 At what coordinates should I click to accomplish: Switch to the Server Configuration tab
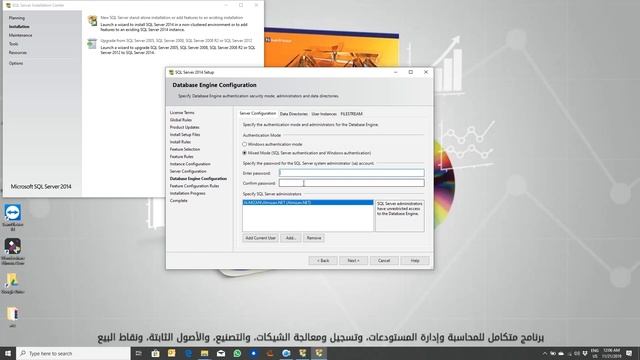[258, 113]
